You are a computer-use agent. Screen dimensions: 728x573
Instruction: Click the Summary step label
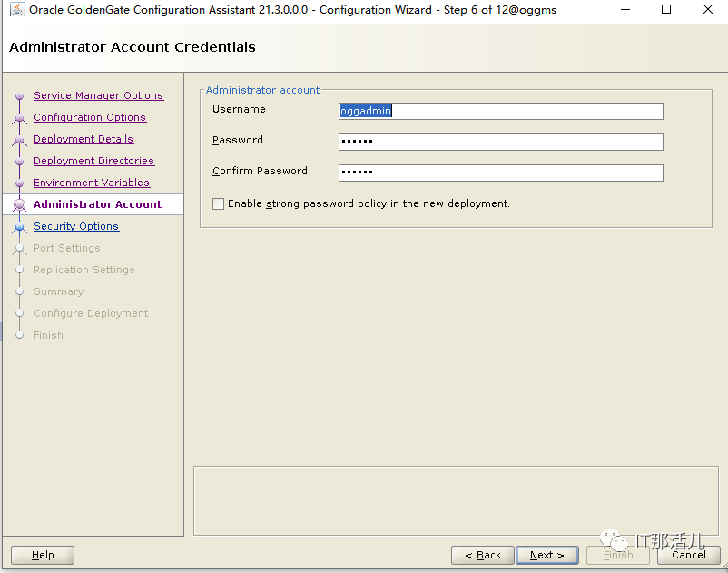[58, 291]
